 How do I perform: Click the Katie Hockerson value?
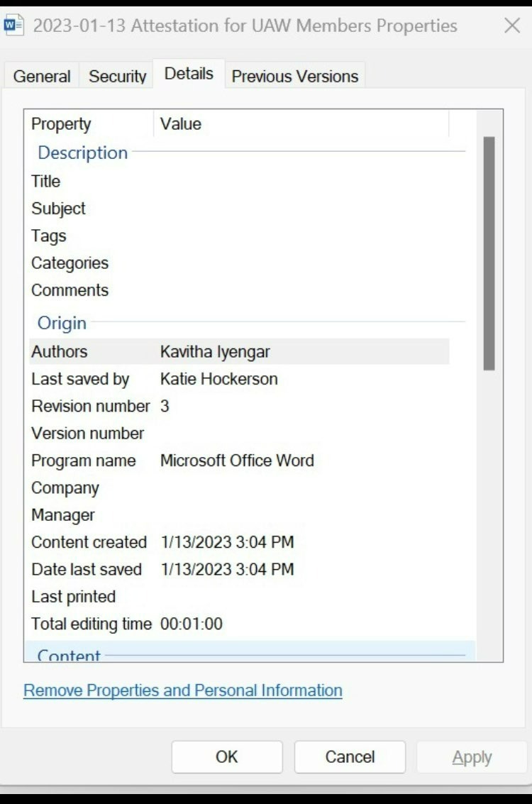219,379
